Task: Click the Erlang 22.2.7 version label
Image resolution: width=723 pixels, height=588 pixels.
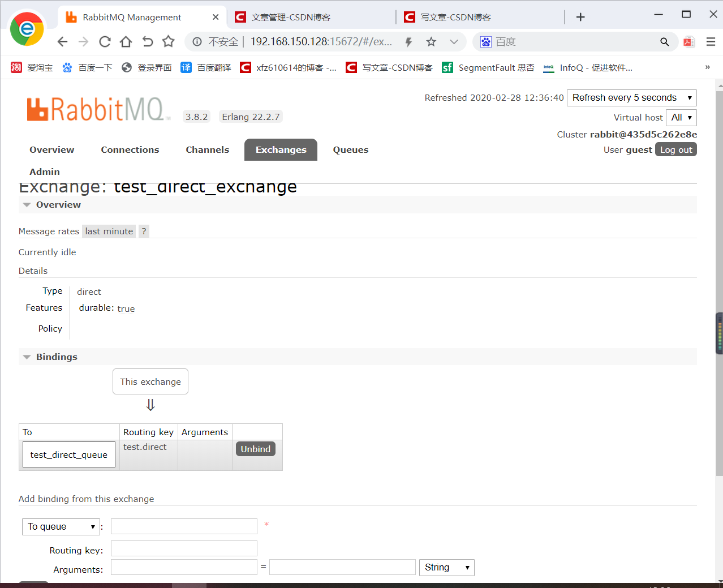Action: [x=251, y=117]
